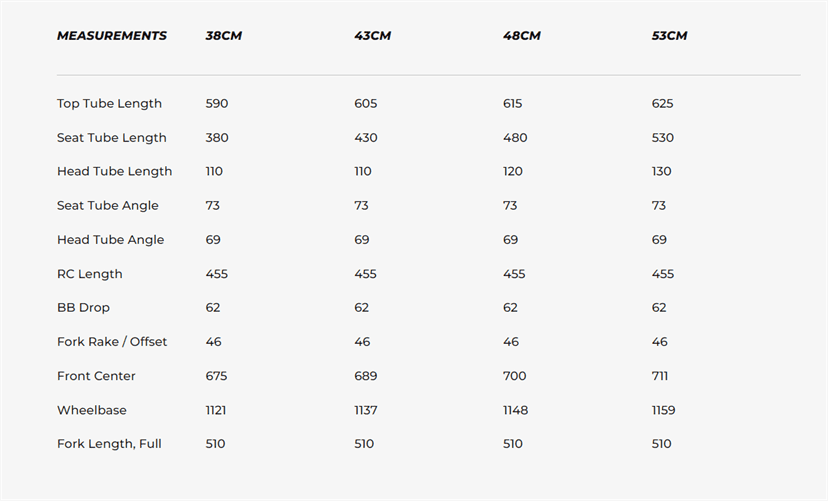This screenshot has width=828, height=501.
Task: Click the Top Tube Length row label
Action: pyautogui.click(x=109, y=104)
